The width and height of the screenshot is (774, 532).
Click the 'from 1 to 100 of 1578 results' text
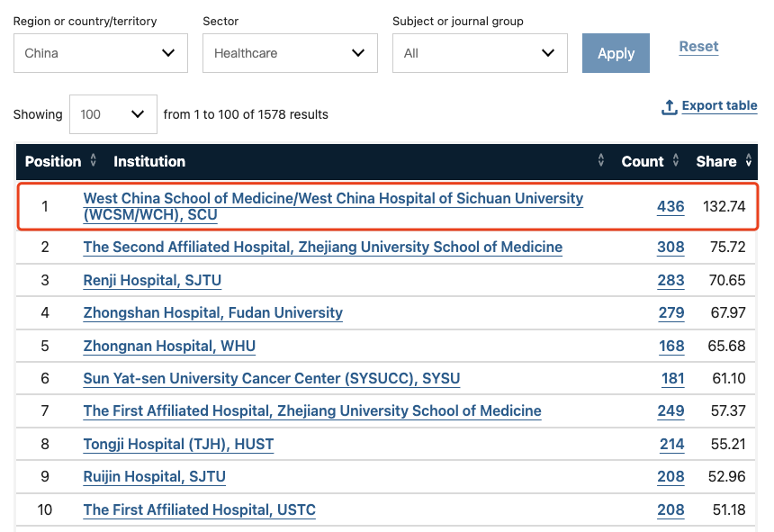pos(246,114)
